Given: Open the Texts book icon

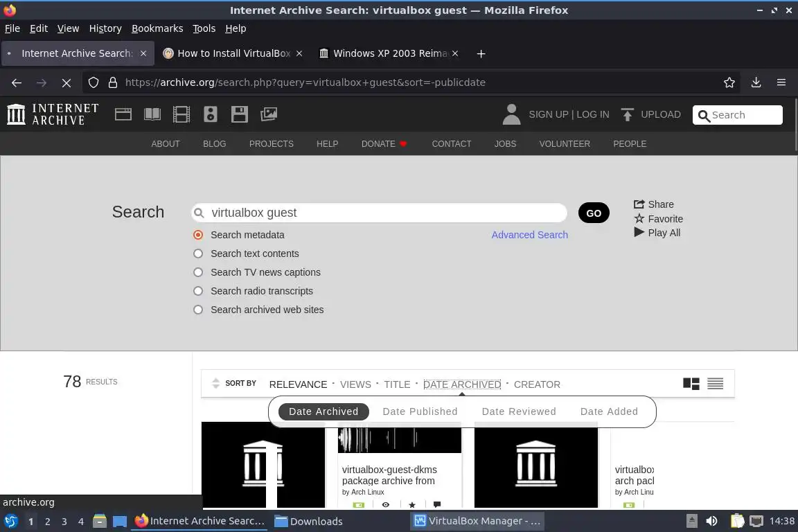Looking at the screenshot, I should click(152, 114).
